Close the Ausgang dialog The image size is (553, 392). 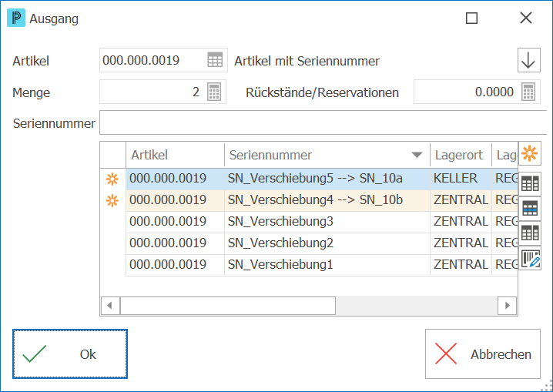(x=526, y=18)
